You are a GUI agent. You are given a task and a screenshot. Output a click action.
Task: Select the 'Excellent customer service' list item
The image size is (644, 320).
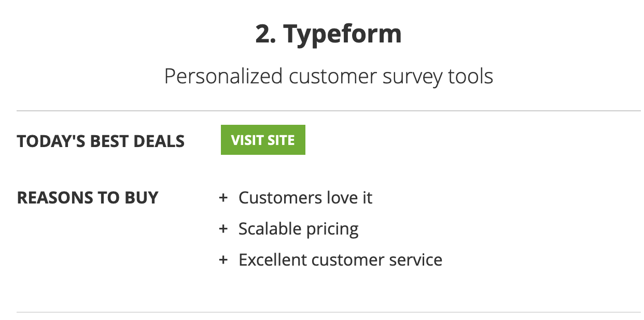tap(340, 259)
